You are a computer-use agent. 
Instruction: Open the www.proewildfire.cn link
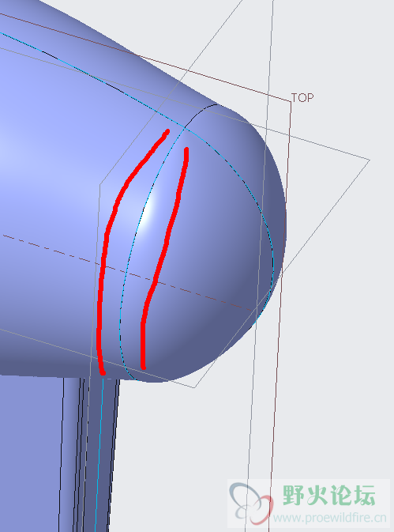(329, 518)
